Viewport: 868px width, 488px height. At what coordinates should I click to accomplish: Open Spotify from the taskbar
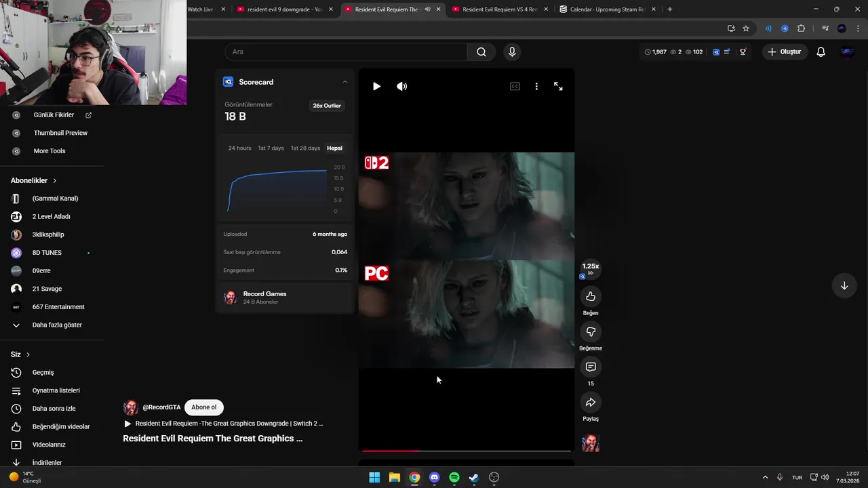tap(454, 477)
